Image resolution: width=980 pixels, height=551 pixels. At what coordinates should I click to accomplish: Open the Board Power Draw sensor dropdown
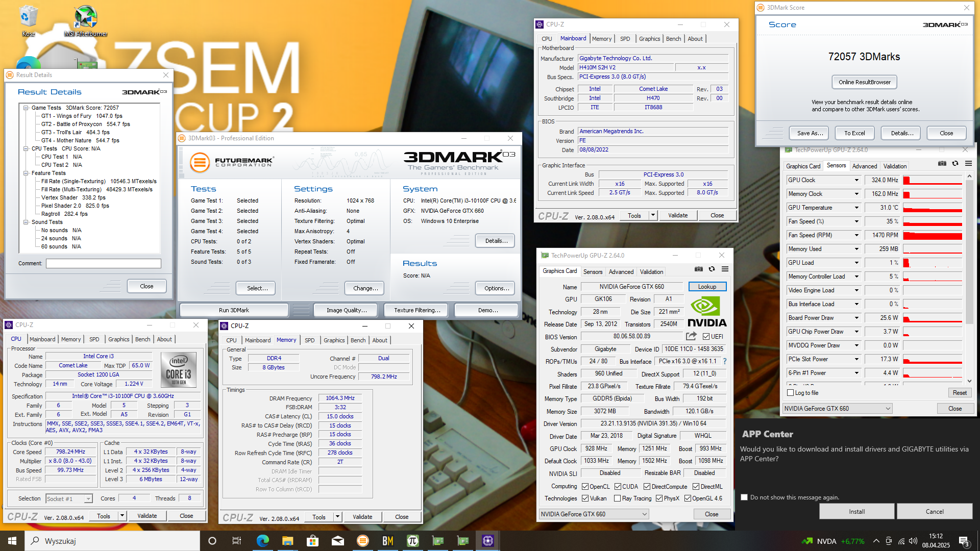click(856, 318)
